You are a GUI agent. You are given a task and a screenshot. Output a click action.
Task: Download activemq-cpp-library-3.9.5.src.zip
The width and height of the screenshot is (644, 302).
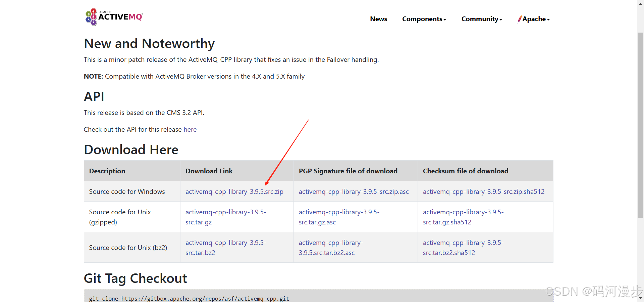(x=234, y=191)
